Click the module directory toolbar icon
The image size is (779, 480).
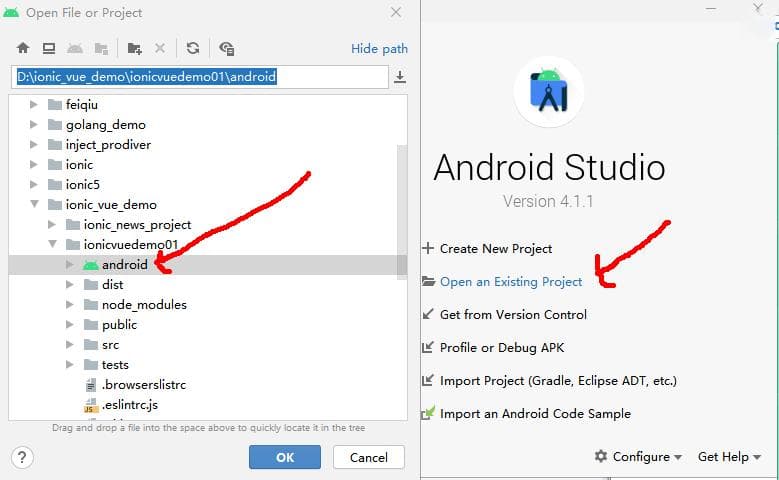[x=101, y=48]
